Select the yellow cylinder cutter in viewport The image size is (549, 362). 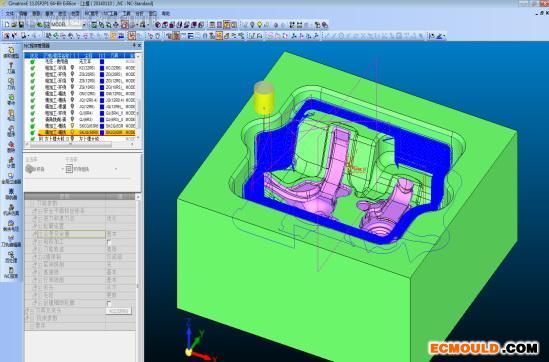point(264,98)
